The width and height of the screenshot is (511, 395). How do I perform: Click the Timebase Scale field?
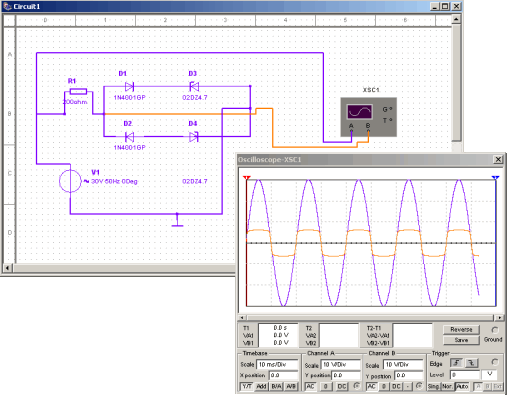coord(277,364)
